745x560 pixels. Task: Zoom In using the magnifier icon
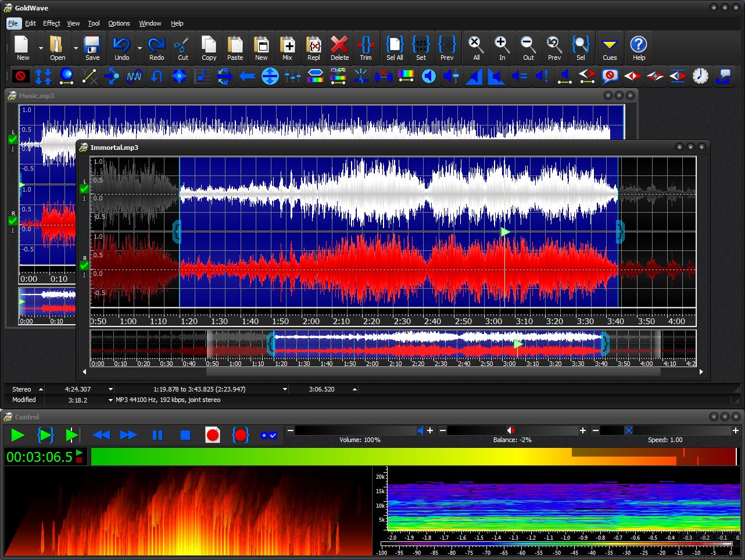[x=502, y=48]
